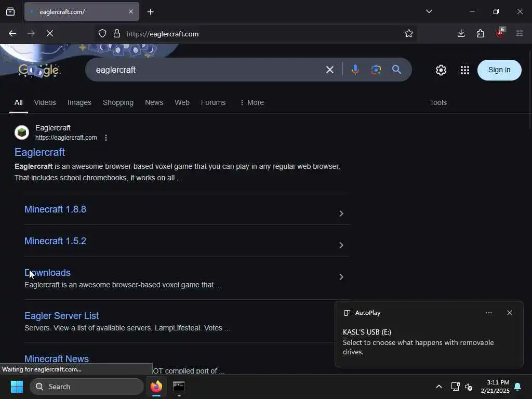Switch to Images results tab
The width and height of the screenshot is (532, 399).
79,102
